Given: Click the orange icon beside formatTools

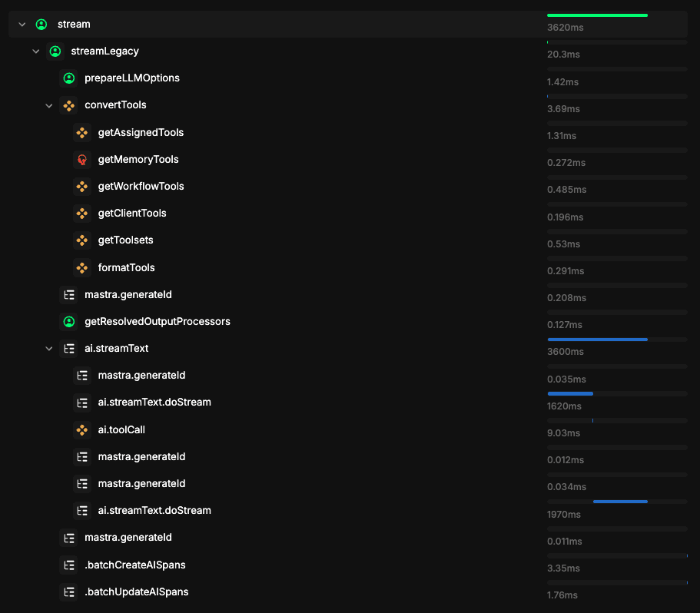Looking at the screenshot, I should (x=82, y=268).
